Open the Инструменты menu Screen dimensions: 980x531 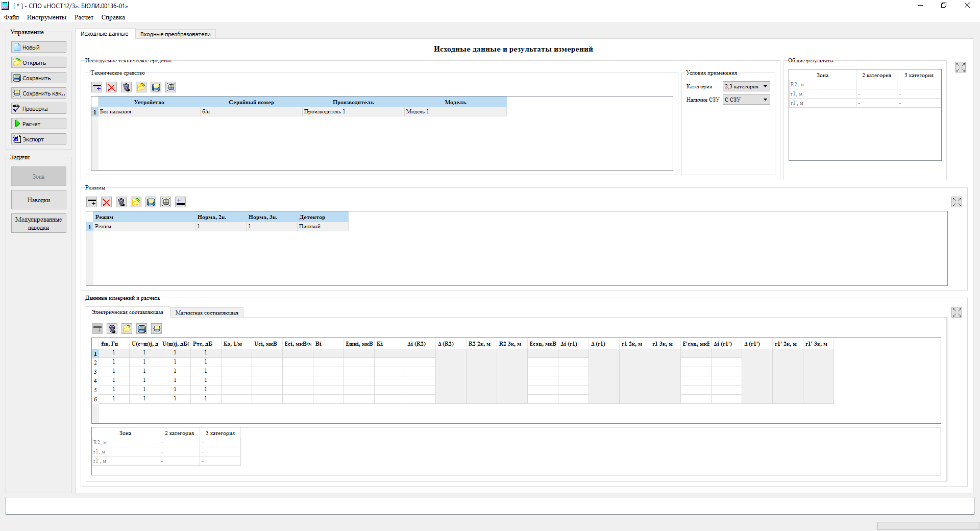(46, 17)
